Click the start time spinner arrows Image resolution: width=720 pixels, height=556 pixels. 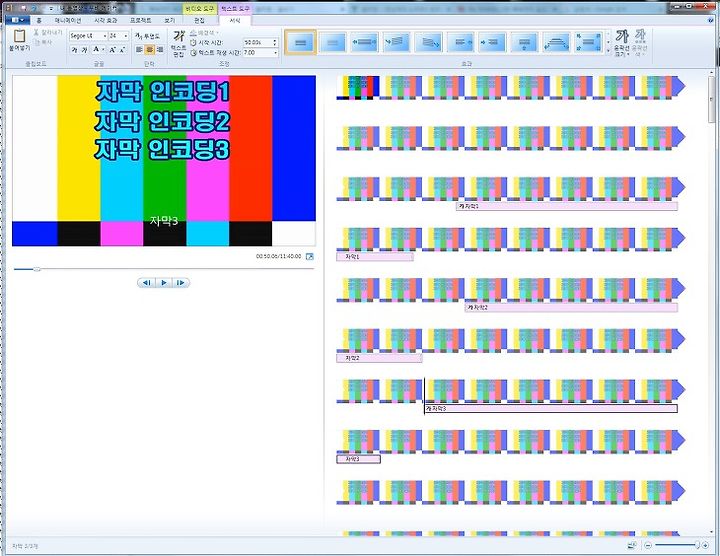[x=275, y=42]
